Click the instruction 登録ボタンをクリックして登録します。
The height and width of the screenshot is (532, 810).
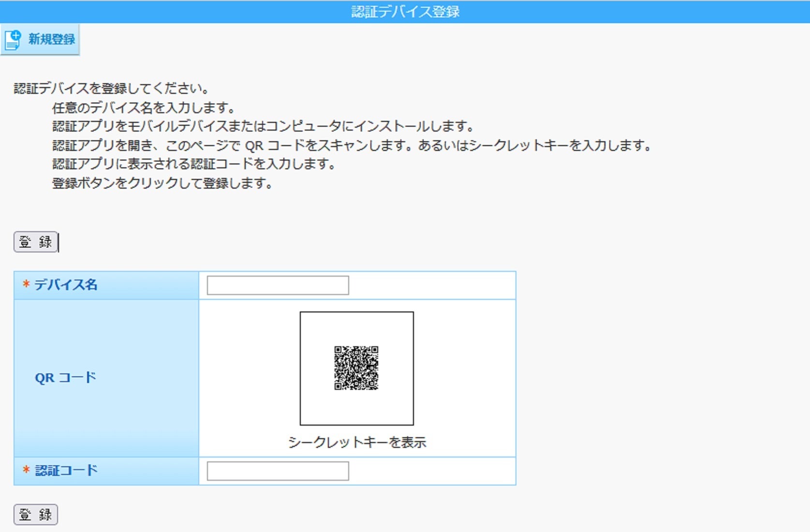coord(163,183)
